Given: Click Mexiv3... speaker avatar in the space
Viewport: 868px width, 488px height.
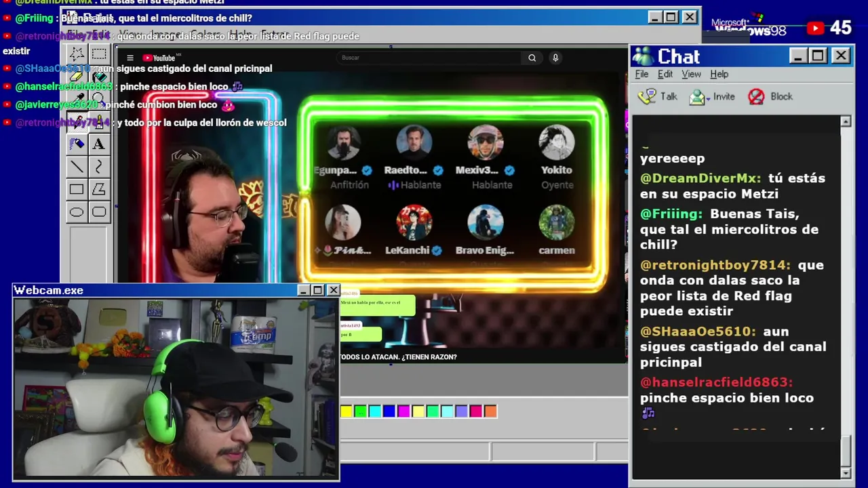Looking at the screenshot, I should tap(486, 142).
